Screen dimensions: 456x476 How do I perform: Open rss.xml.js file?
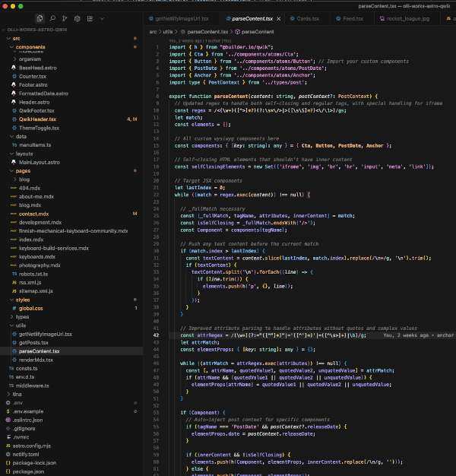point(30,283)
